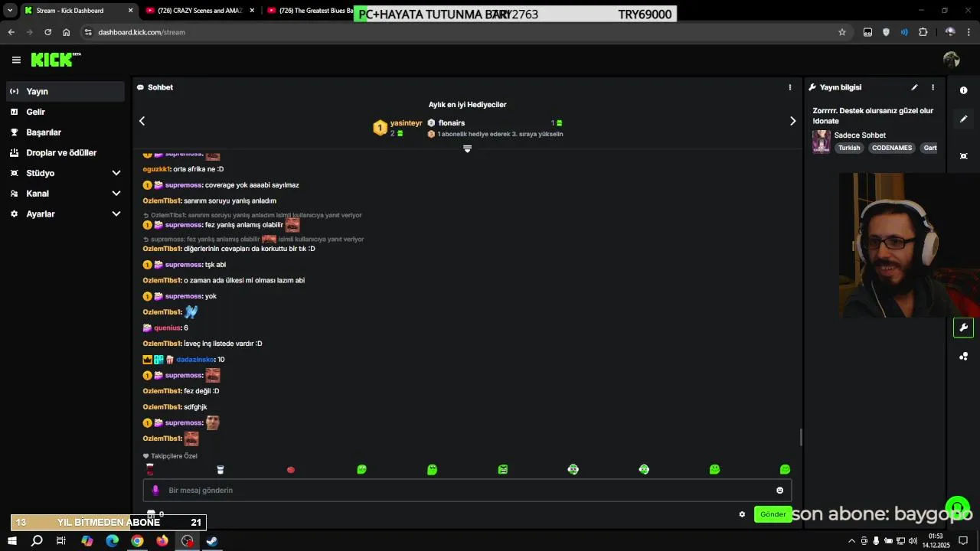The width and height of the screenshot is (980, 551).
Task: Insert the angry green square emote
Action: pyautogui.click(x=503, y=470)
